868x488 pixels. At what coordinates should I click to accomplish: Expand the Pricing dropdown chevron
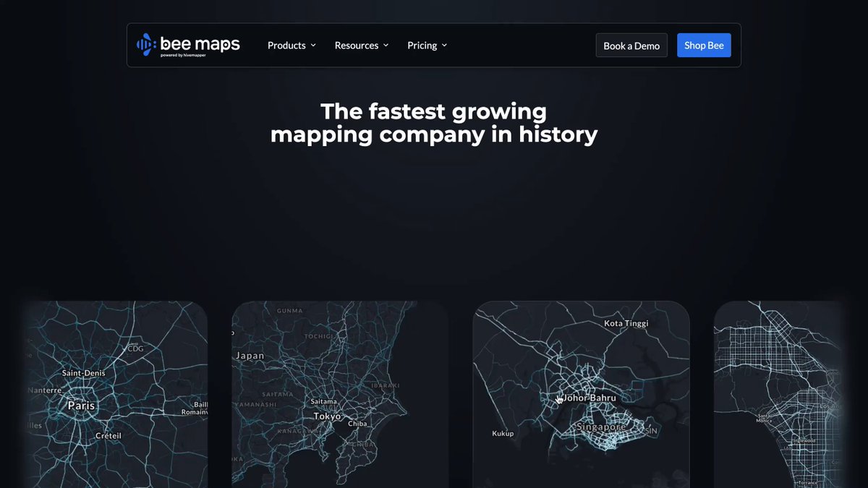pos(444,46)
